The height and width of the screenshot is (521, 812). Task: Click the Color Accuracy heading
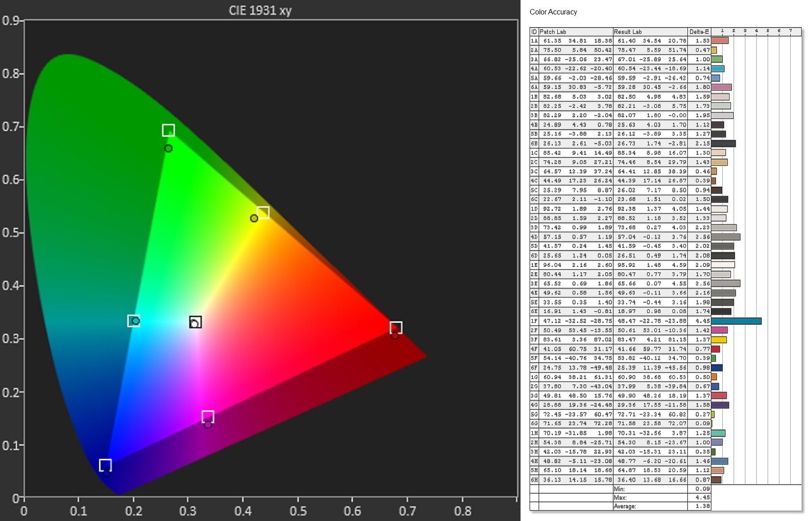[553, 12]
